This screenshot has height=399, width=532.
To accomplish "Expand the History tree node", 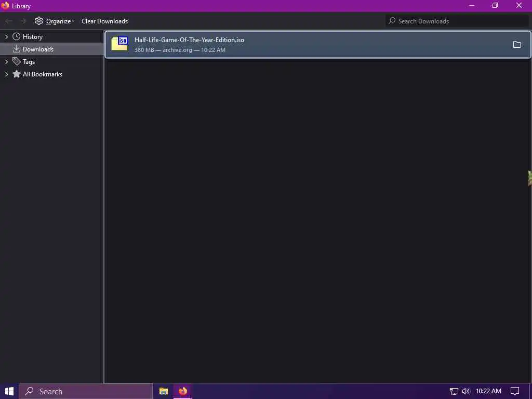I will 6,37.
